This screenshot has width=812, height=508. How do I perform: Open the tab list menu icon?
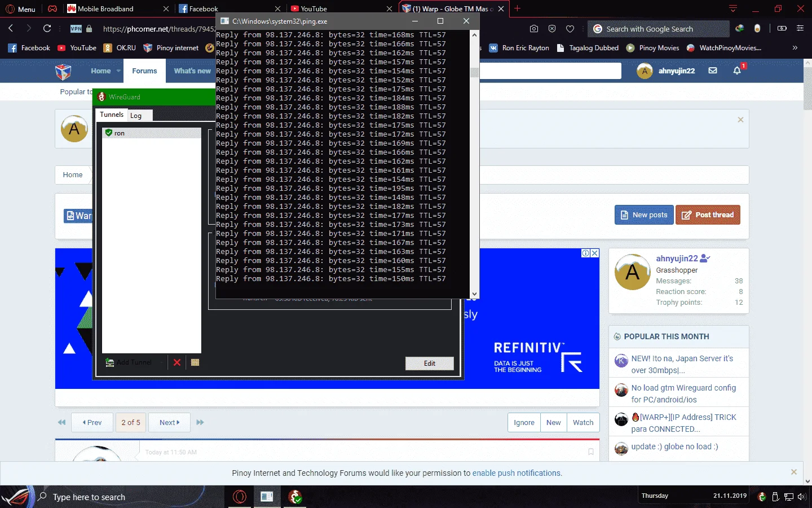tap(732, 8)
